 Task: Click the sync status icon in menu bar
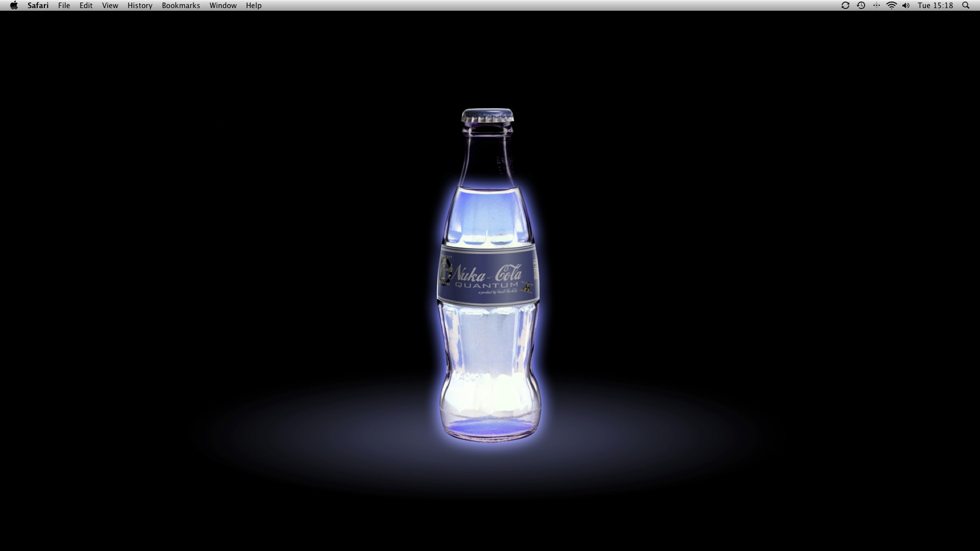(845, 6)
